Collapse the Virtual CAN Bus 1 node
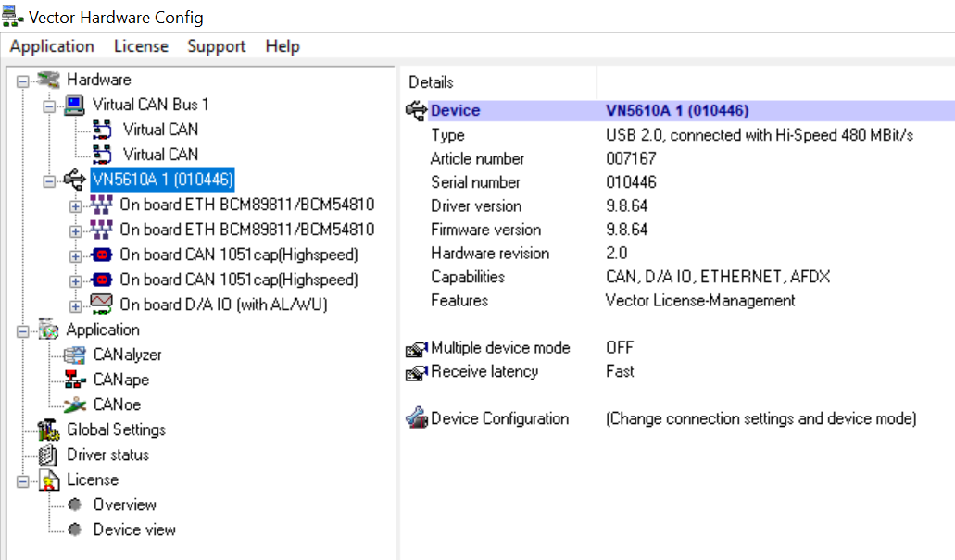The image size is (955, 560). pos(49,106)
